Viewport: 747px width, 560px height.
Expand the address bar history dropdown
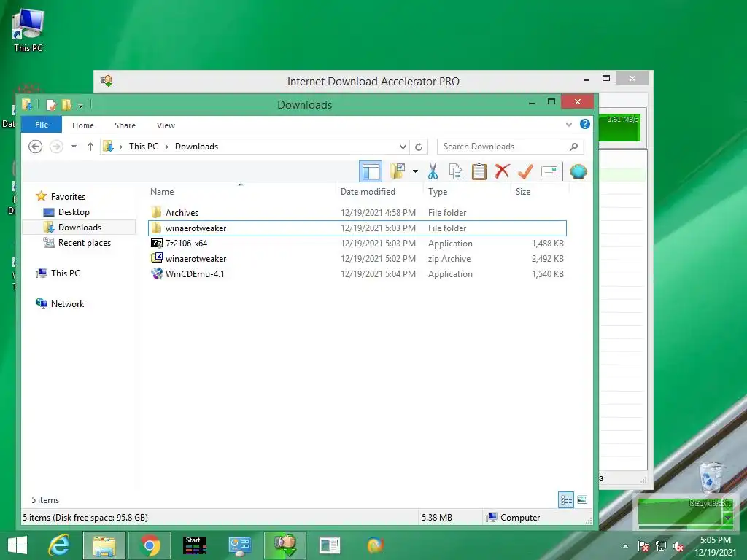click(403, 147)
